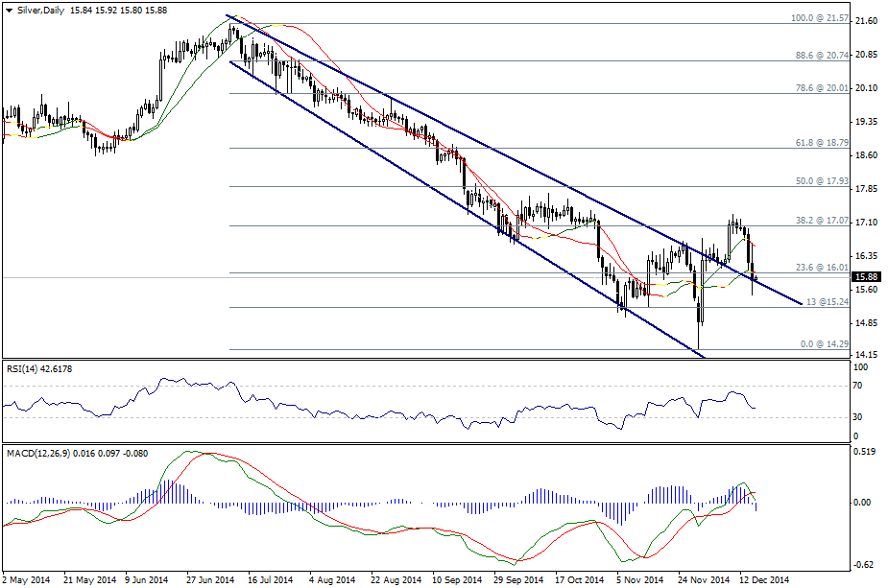Click the 15.88 current price tag
This screenshot has width=888, height=588.
[868, 277]
